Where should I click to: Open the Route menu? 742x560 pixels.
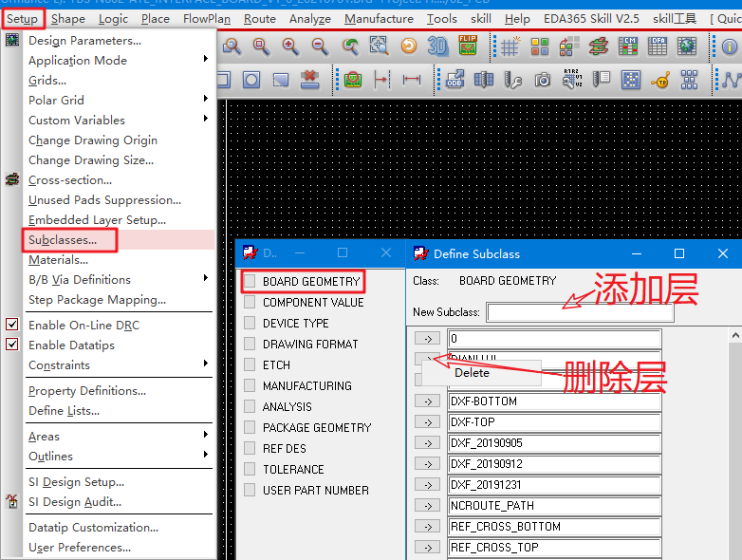point(260,19)
